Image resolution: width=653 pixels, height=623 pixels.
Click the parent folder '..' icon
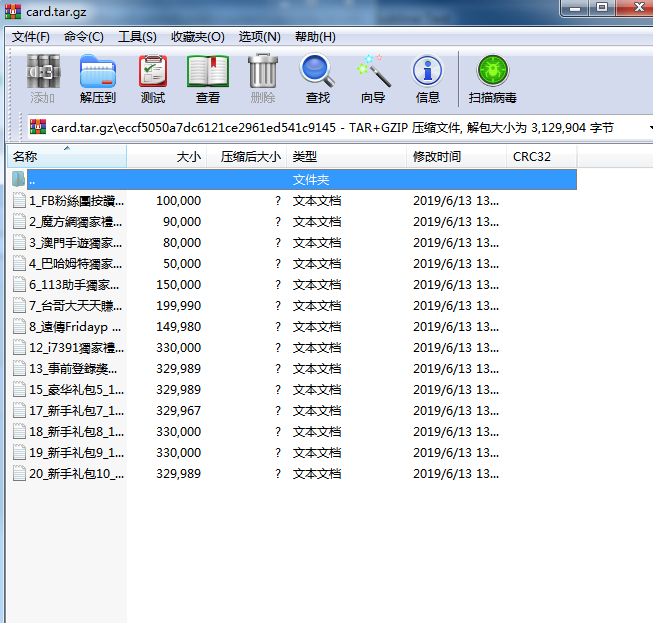[18, 179]
